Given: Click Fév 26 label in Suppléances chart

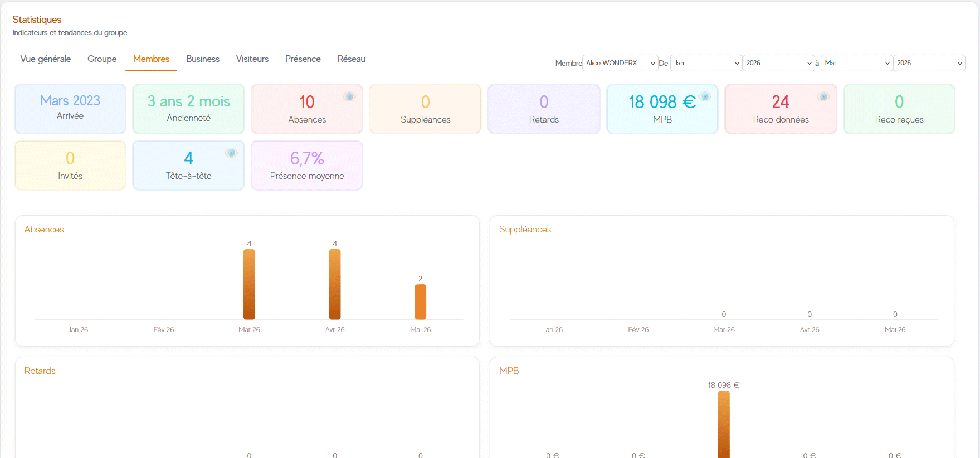Looking at the screenshot, I should point(638,330).
